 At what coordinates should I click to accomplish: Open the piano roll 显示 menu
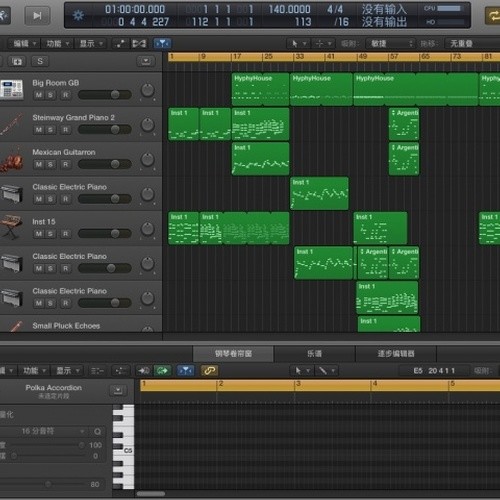68,371
